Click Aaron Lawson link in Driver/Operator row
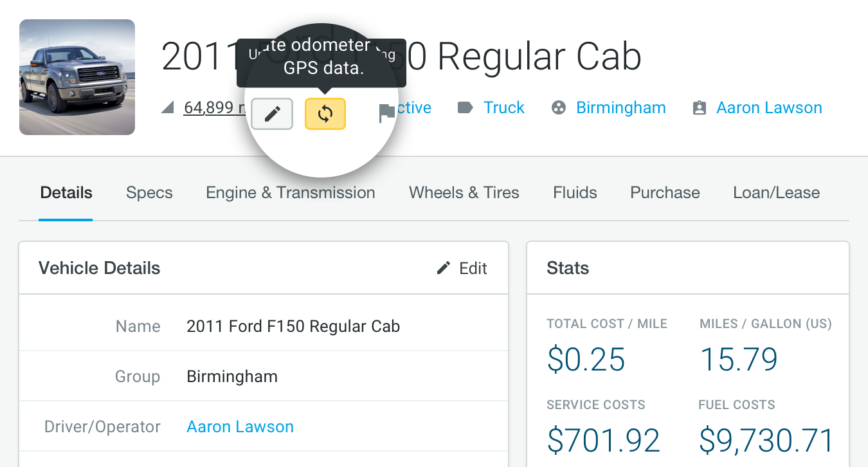Viewport: 868px width, 467px height. (x=240, y=427)
